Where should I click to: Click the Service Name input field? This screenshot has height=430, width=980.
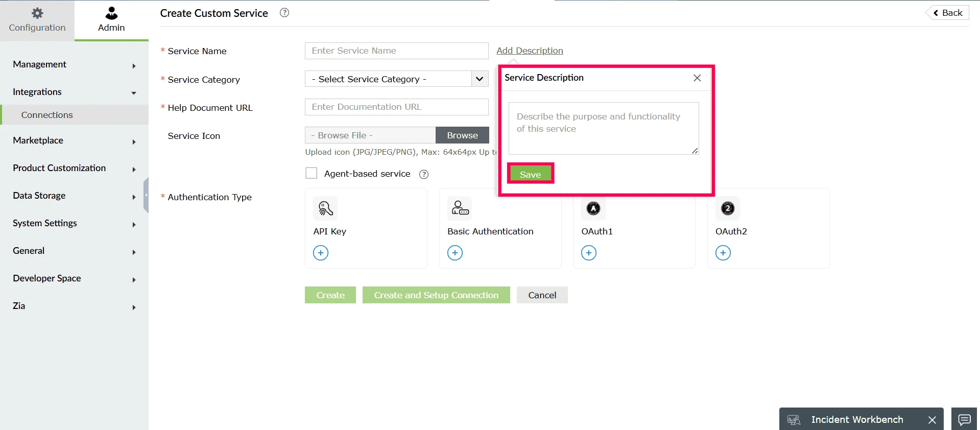click(397, 51)
